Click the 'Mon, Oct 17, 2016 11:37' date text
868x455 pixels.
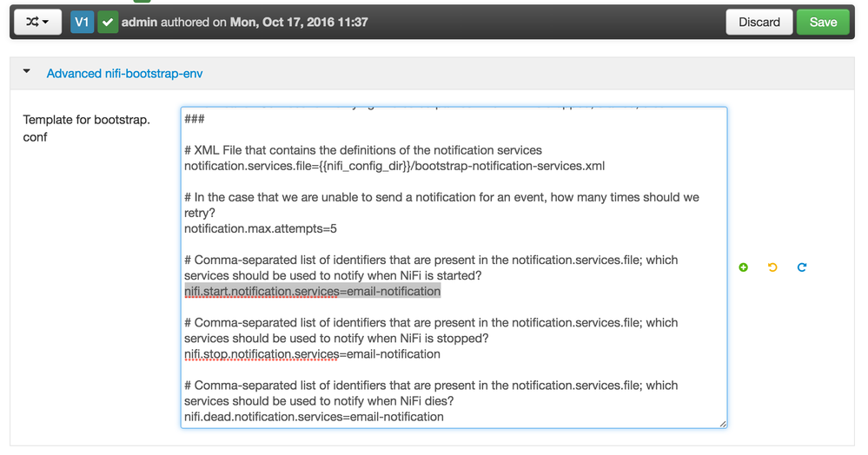[299, 22]
